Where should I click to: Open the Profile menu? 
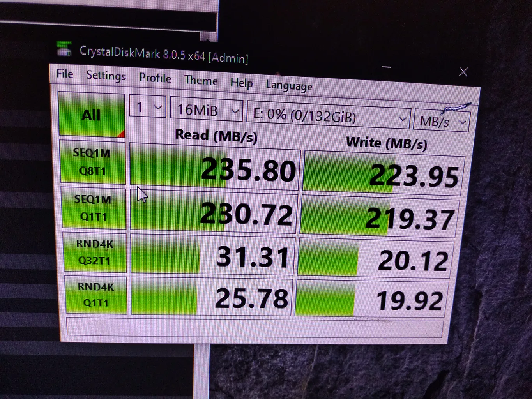(155, 78)
